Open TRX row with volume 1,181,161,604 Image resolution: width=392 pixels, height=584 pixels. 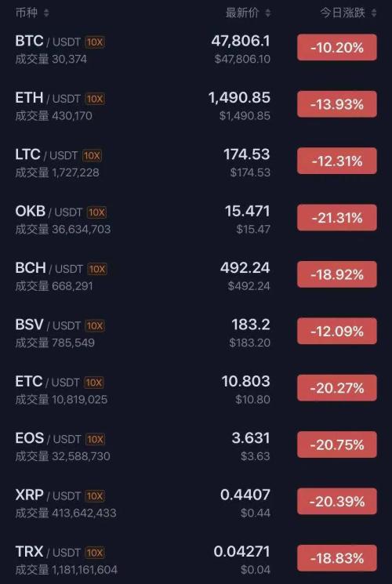click(196, 560)
